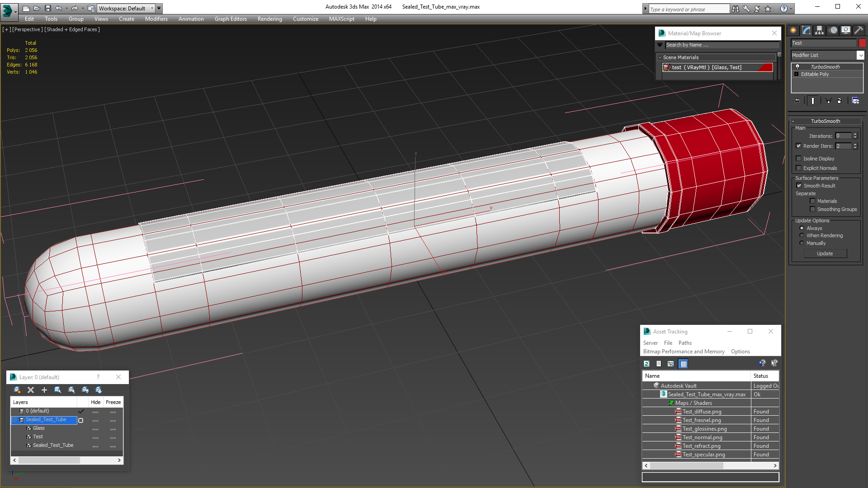Open the Modify command panel tab
Image resolution: width=868 pixels, height=488 pixels.
pos(807,30)
